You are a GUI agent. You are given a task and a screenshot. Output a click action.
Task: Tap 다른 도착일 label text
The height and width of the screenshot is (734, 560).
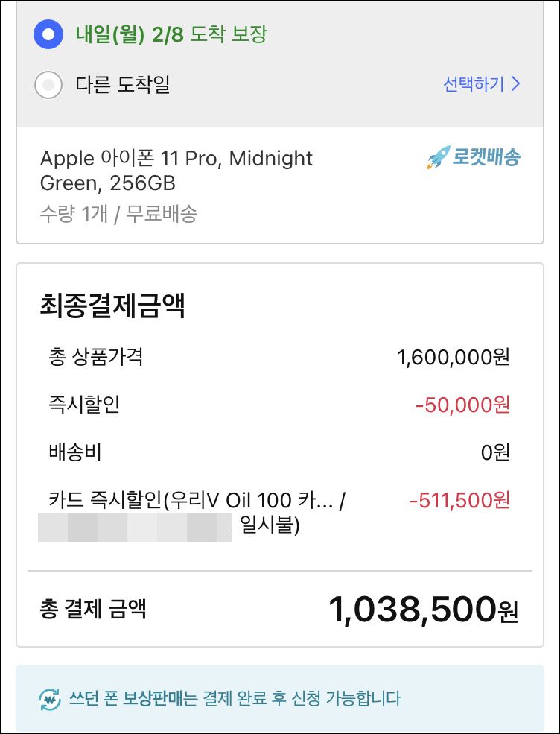[123, 85]
